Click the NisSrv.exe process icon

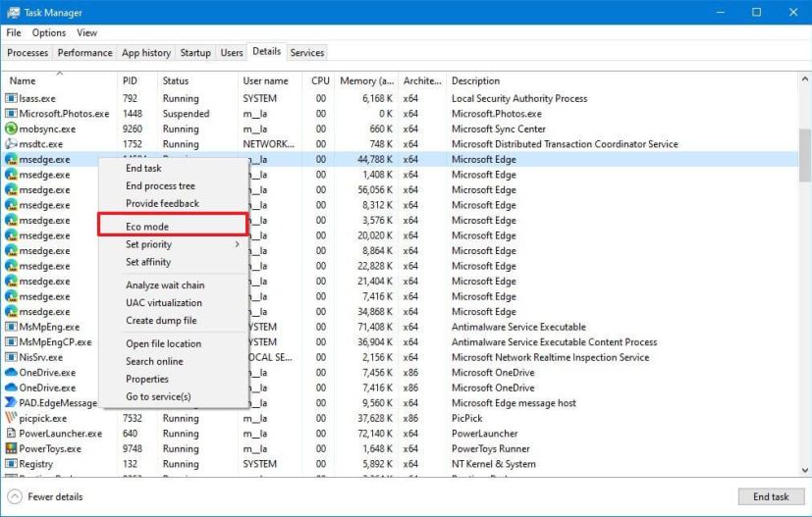point(11,357)
